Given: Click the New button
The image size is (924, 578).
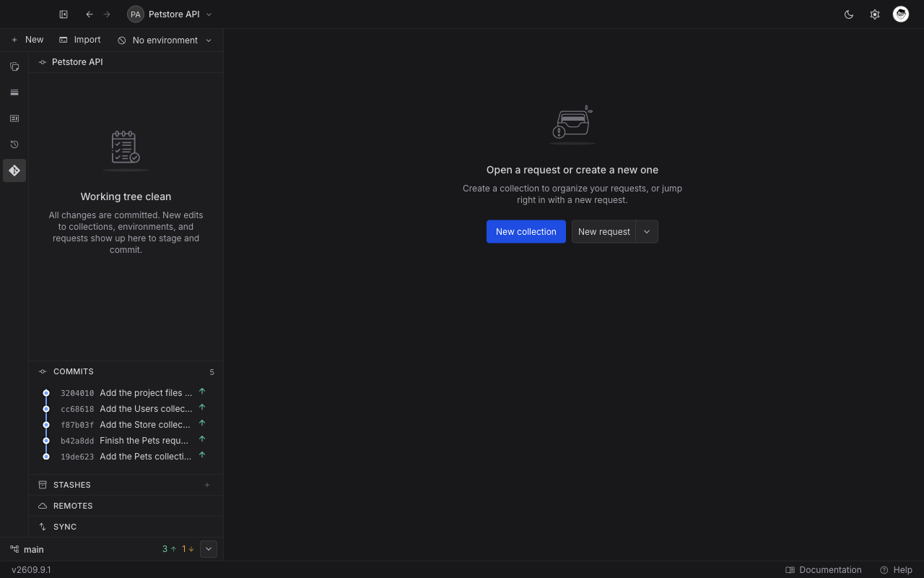Looking at the screenshot, I should (x=27, y=40).
